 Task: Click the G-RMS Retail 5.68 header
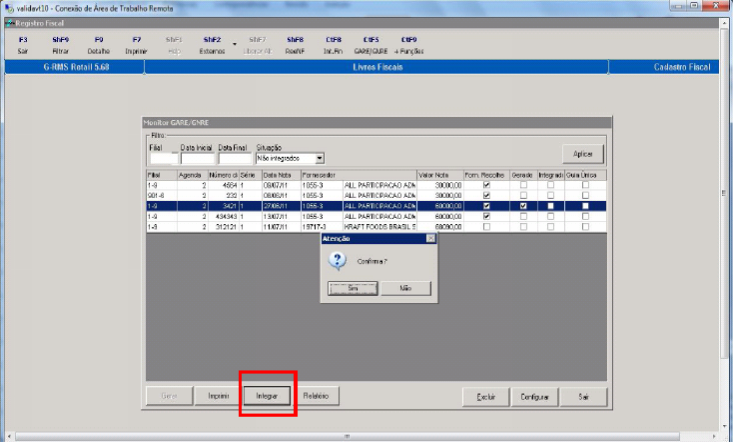coord(76,67)
